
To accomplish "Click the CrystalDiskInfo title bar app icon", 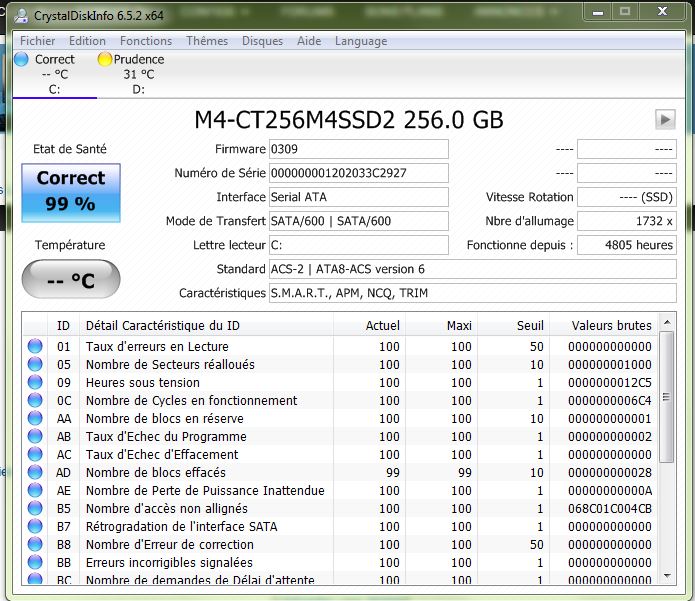I will pos(21,16).
